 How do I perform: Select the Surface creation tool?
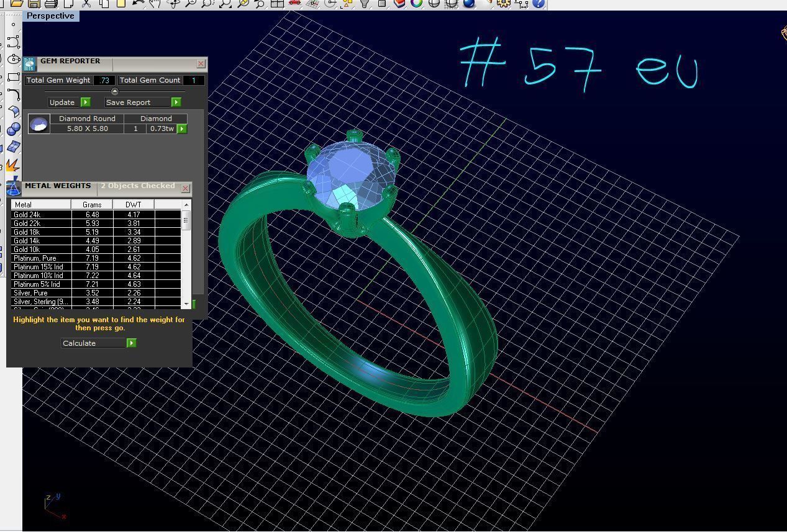coord(13,112)
